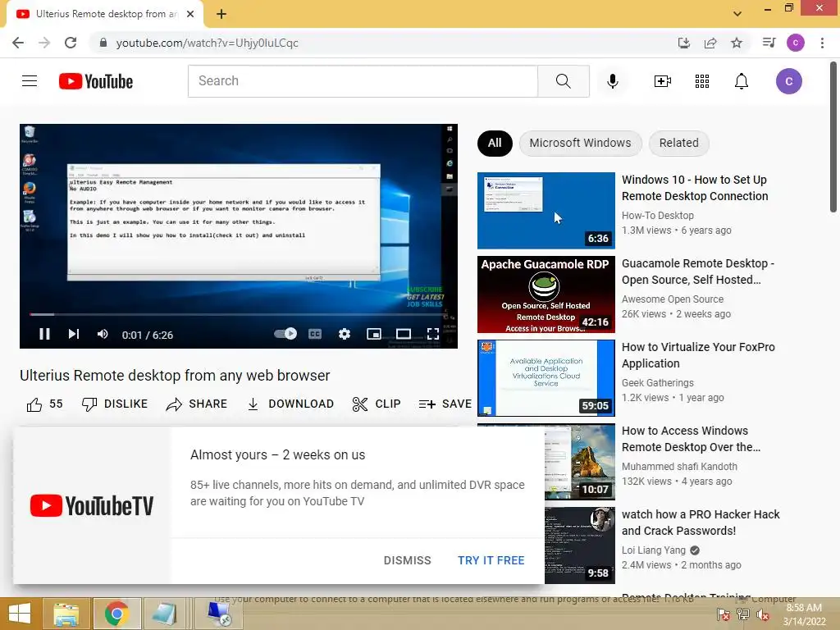Bookmark this page with star
840x630 pixels.
737,43
